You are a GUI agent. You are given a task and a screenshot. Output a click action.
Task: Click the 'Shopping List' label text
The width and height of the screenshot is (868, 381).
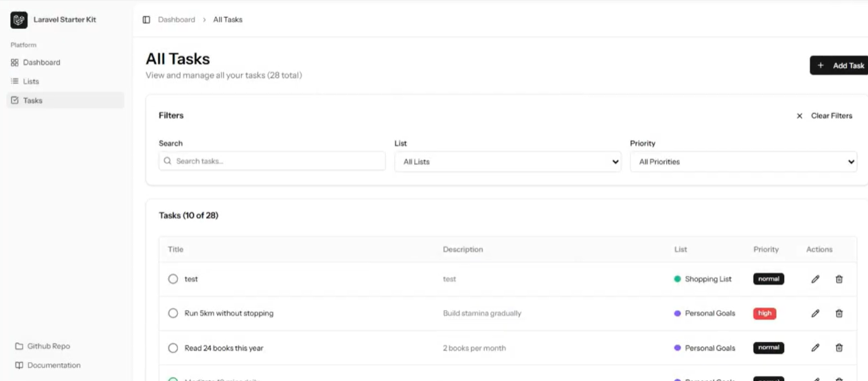pyautogui.click(x=708, y=279)
